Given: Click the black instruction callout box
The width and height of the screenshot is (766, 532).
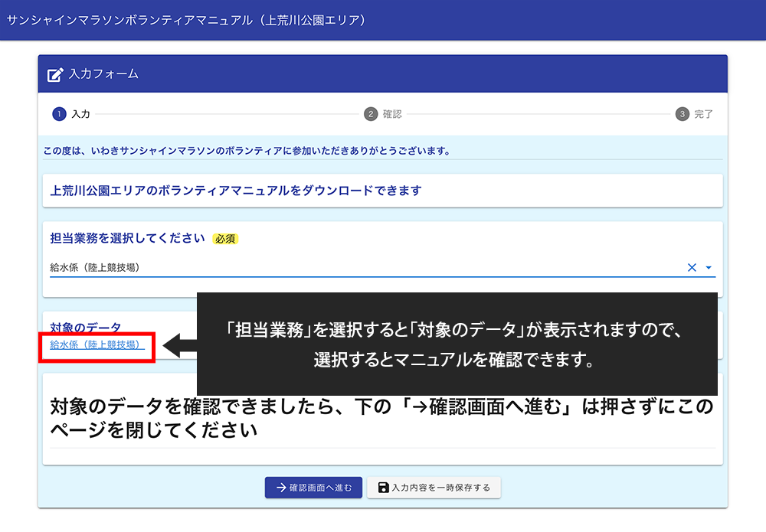Looking at the screenshot, I should 457,344.
